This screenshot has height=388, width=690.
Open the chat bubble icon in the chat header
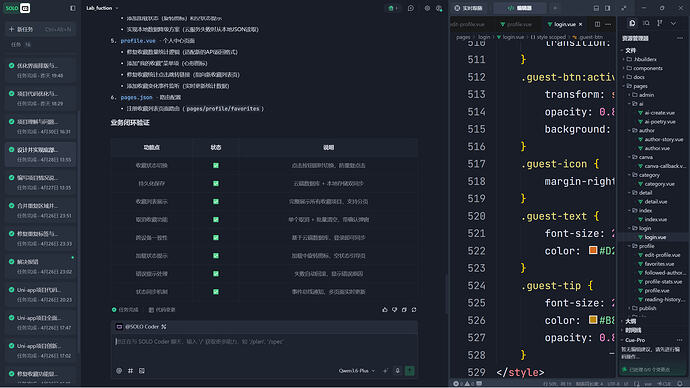click(411, 8)
